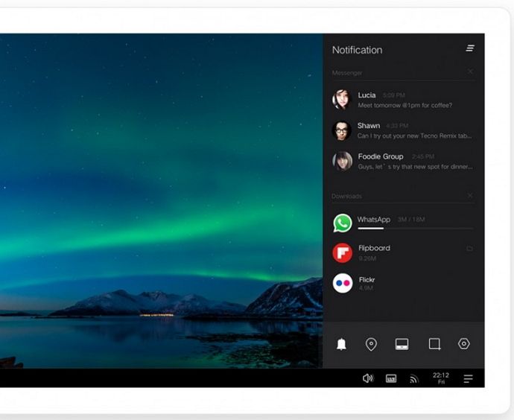Click the Flickr app icon
The height and width of the screenshot is (420, 514).
(343, 283)
